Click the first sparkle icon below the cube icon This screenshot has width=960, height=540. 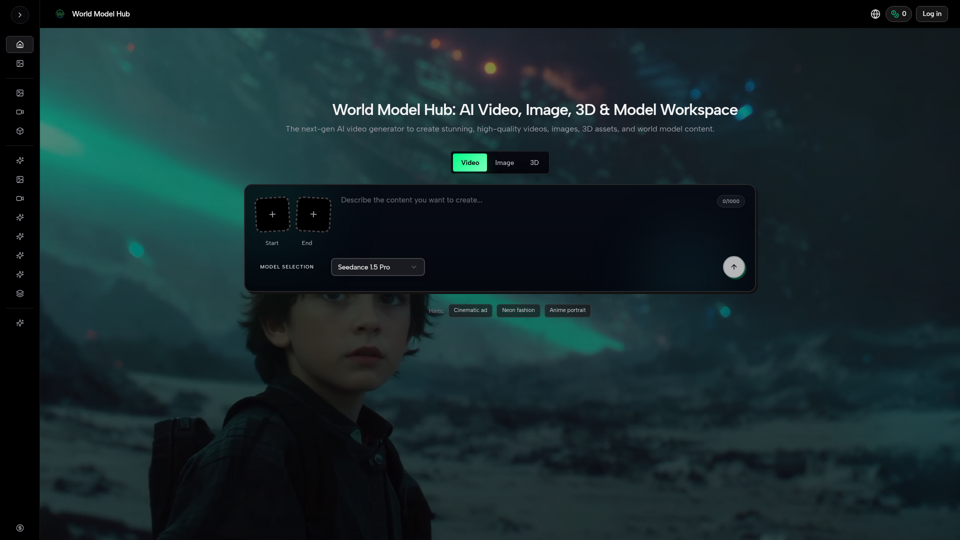20,160
